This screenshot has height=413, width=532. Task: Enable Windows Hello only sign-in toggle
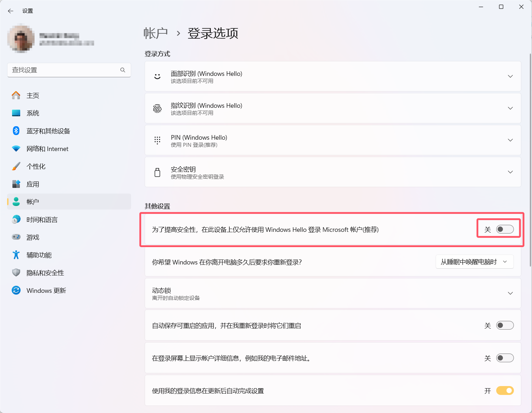[x=505, y=229]
